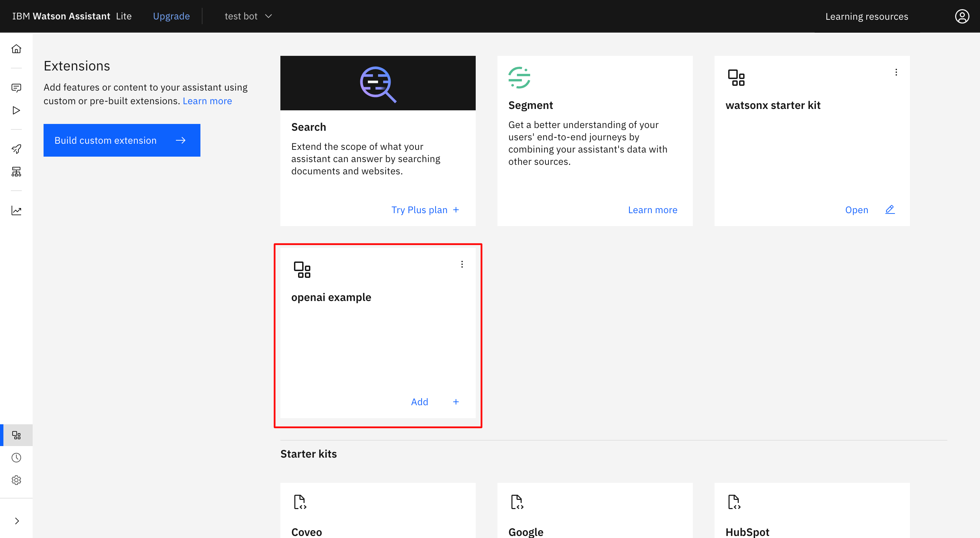Open assistant settings gear icon
Screen dimensions: 980x538
pos(16,480)
